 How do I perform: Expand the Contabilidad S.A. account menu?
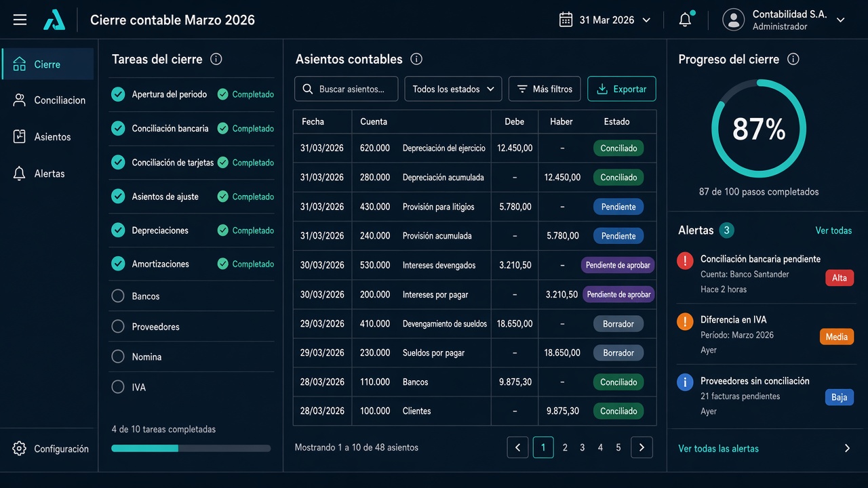point(841,20)
